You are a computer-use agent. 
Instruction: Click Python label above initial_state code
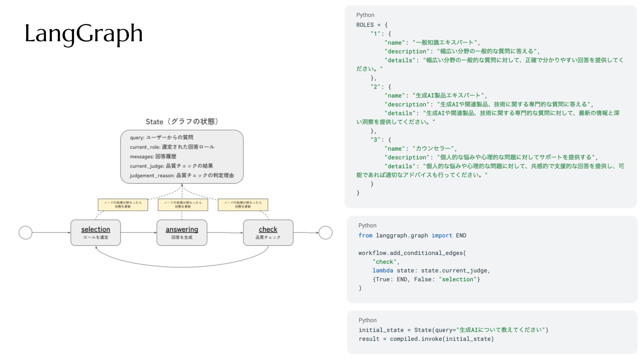367,320
